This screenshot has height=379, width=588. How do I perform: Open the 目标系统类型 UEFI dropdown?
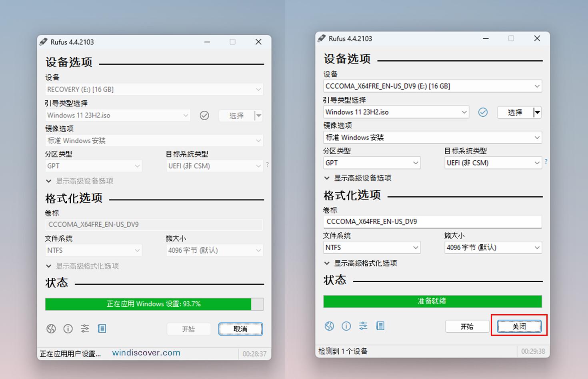[214, 166]
